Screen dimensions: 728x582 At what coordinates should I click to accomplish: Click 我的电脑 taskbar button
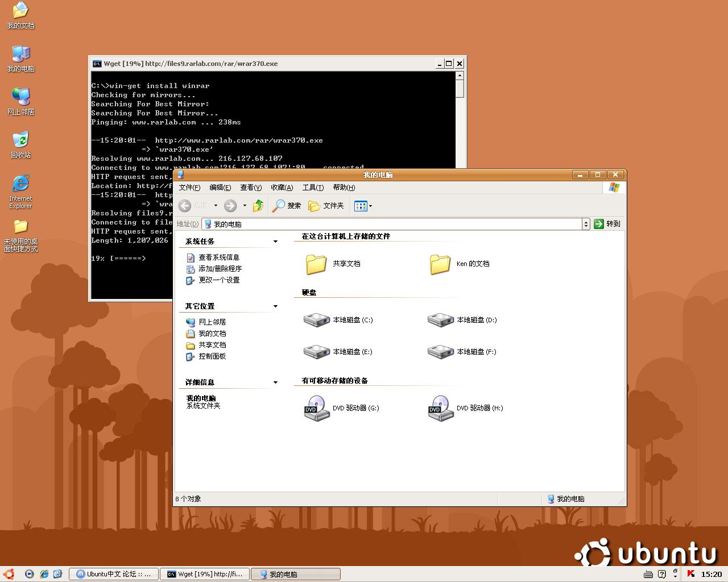tap(296, 574)
